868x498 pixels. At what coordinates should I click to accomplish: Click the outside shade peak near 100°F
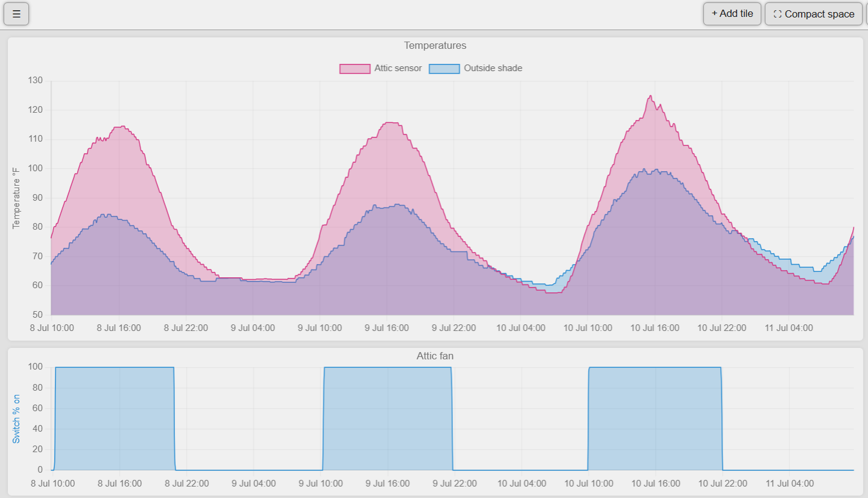click(644, 169)
